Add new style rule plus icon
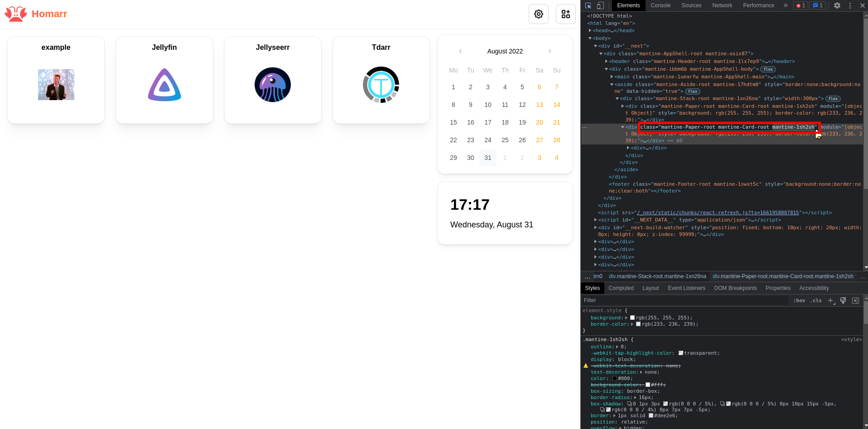Screen dimensions: 868x429 pyautogui.click(x=831, y=300)
